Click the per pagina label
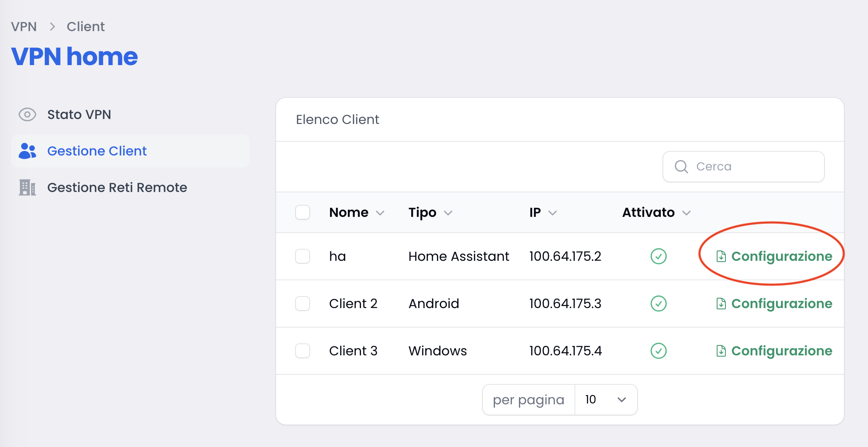The height and width of the screenshot is (447, 868). point(529,400)
